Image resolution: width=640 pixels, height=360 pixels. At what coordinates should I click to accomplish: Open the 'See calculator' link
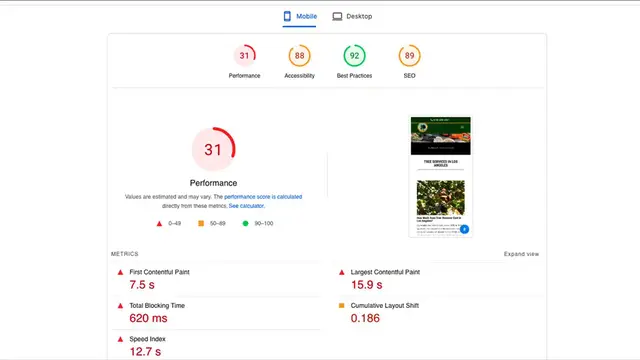[x=246, y=206]
